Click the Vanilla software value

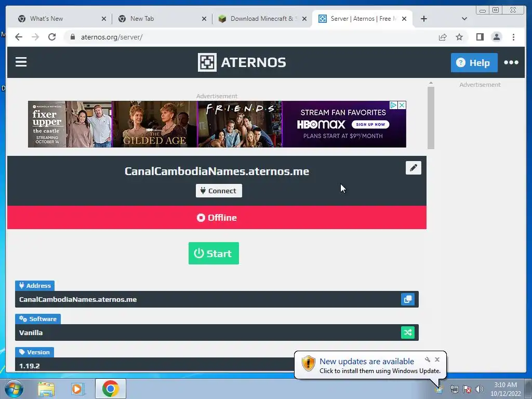tap(31, 333)
